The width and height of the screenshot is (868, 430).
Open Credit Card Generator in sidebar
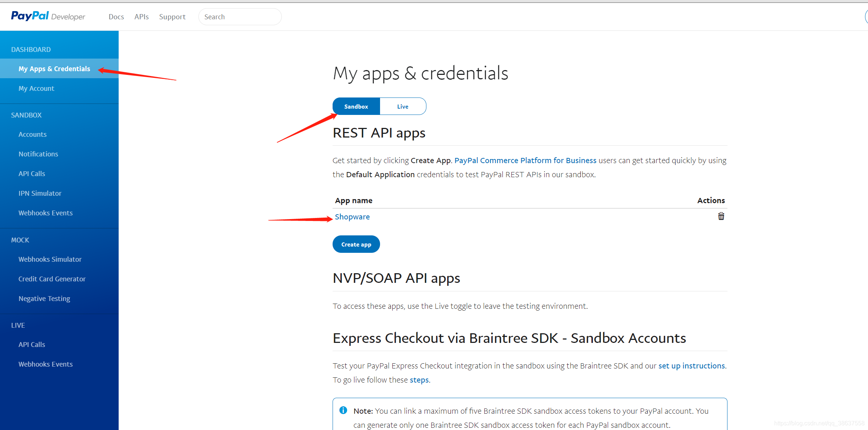pos(52,279)
